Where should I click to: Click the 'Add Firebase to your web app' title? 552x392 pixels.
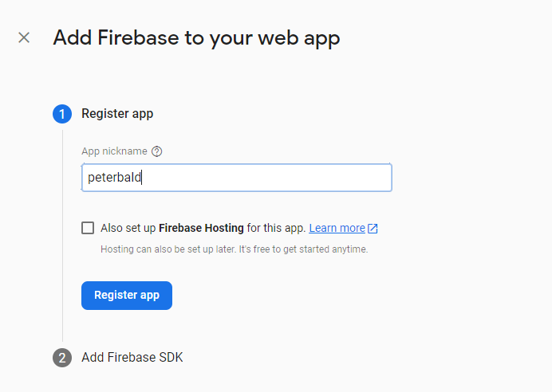[196, 38]
